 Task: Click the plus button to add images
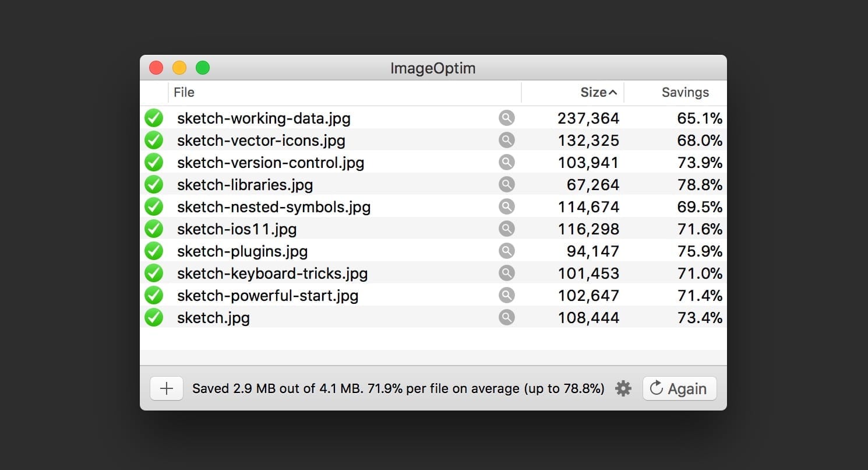(x=166, y=388)
